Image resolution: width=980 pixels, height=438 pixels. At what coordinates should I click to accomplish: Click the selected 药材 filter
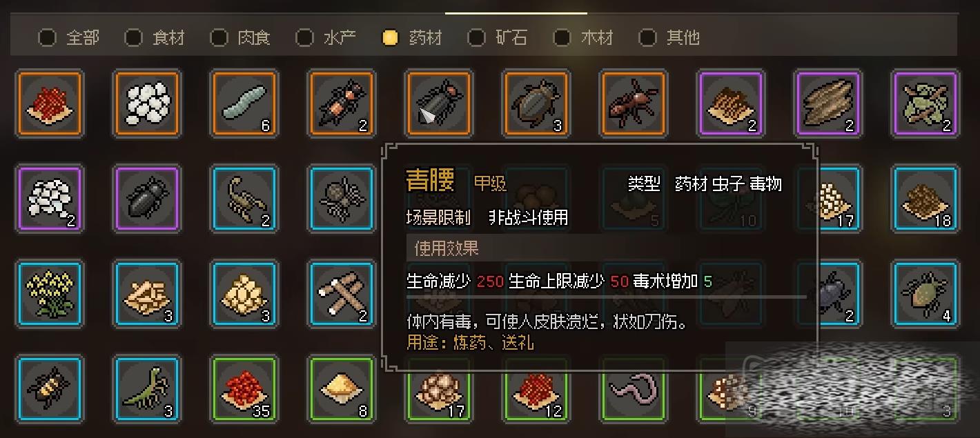pyautogui.click(x=411, y=37)
